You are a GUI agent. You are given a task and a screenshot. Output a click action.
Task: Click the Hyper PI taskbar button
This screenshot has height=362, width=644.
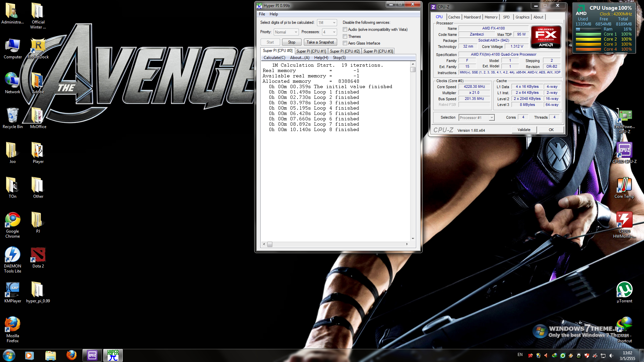click(x=113, y=355)
